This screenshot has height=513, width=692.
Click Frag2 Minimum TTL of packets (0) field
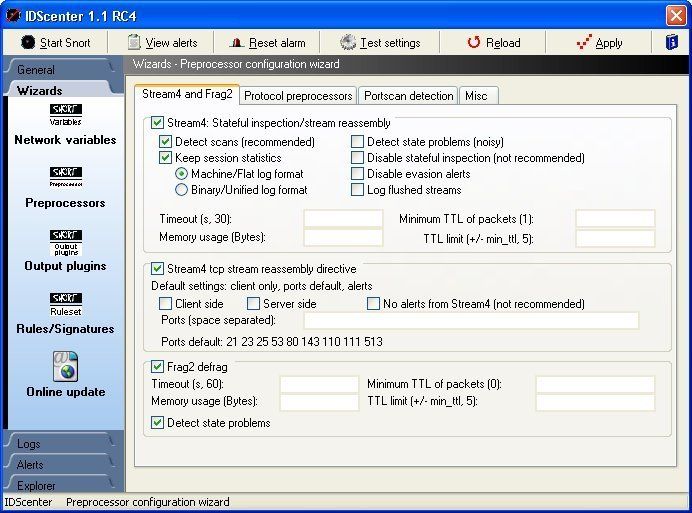point(595,384)
